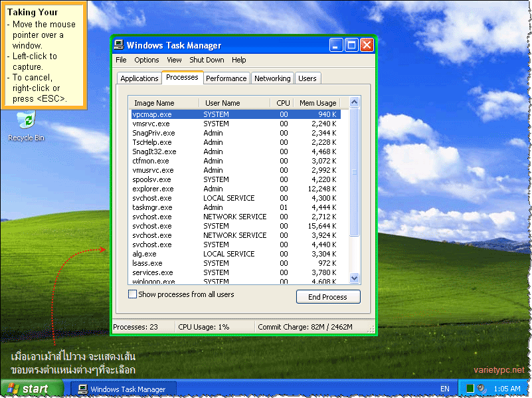The width and height of the screenshot is (532, 398).
Task: Go to the Networking tab
Action: [272, 78]
